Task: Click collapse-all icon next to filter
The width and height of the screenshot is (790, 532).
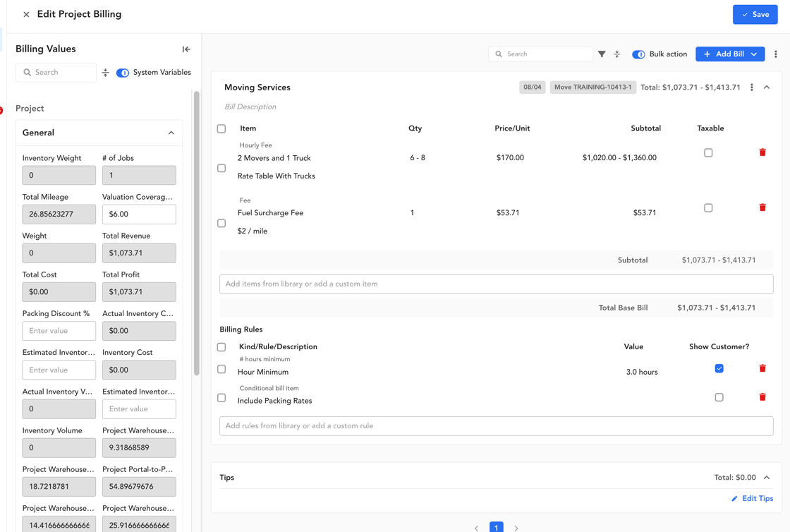Action: 616,54
